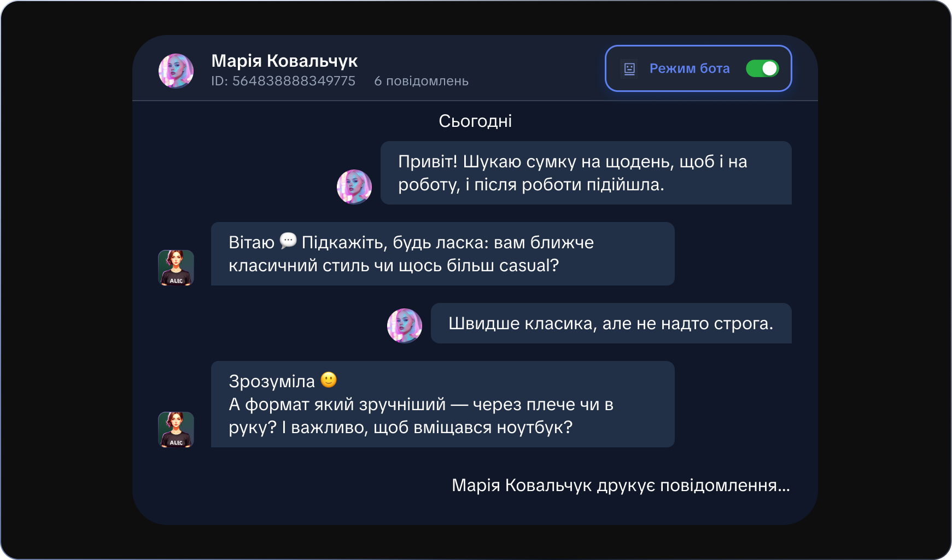Click the Марія Ковальчук name in header
Viewport: 952px width, 560px height.
pos(284,61)
